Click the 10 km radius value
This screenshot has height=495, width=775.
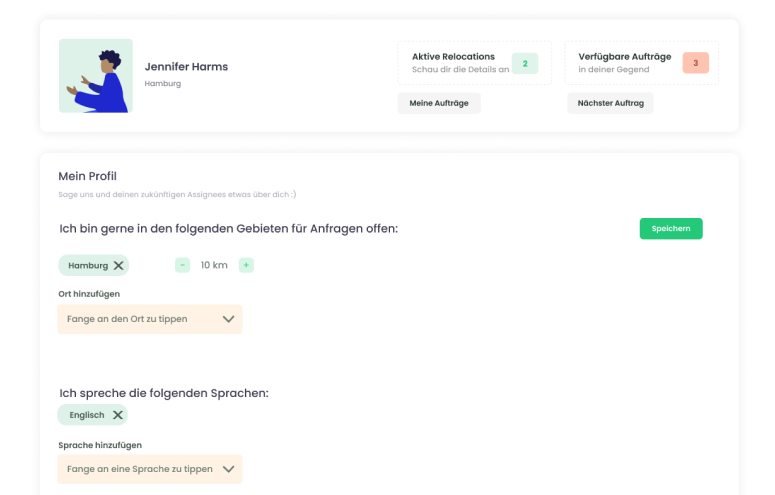pos(214,265)
